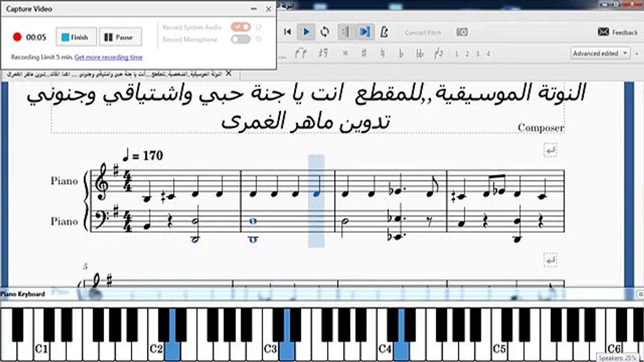Click the blue Play button in toolbar
Viewport: 644px width, 362px height.
pos(306,32)
